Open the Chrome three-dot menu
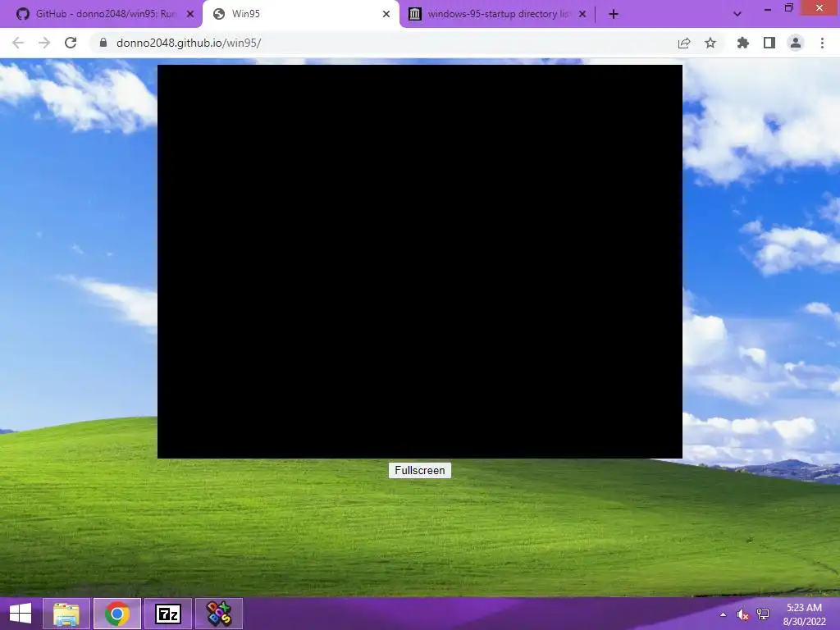 point(822,43)
